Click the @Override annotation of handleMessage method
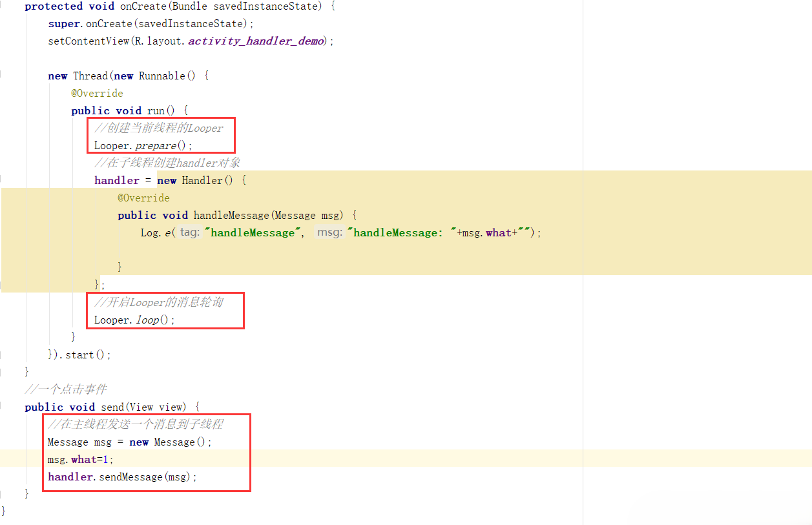Viewport: 812px width, 525px height. click(143, 198)
